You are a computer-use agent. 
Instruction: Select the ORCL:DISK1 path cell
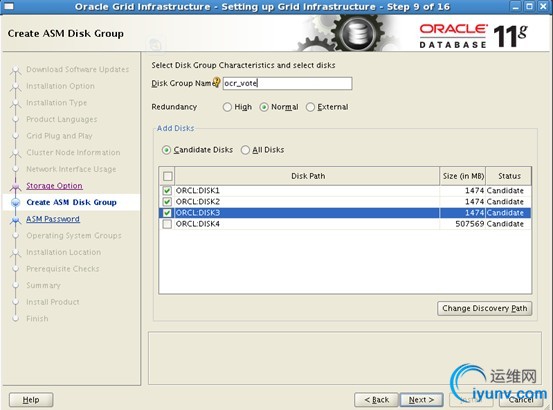(307, 191)
